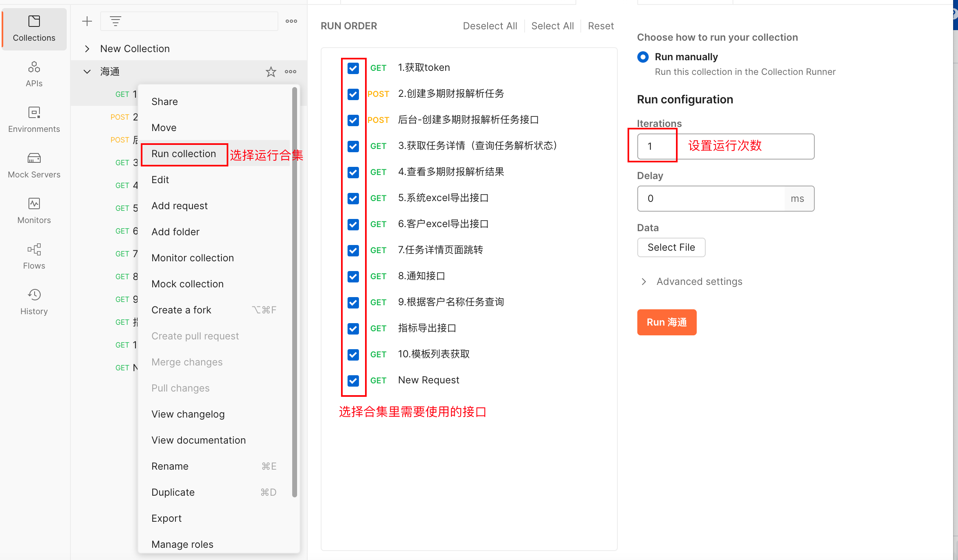958x560 pixels.
Task: Open the Monitors panel
Action: (34, 210)
